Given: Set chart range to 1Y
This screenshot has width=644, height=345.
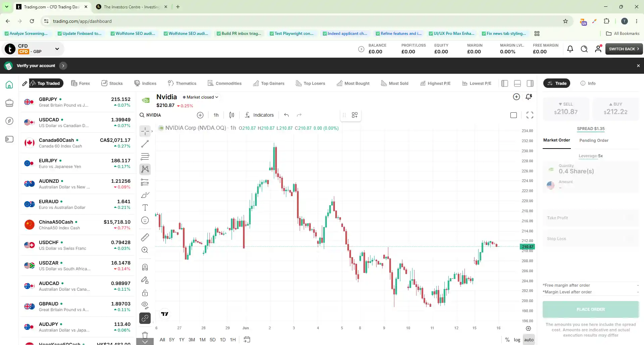Looking at the screenshot, I should pyautogui.click(x=182, y=340).
